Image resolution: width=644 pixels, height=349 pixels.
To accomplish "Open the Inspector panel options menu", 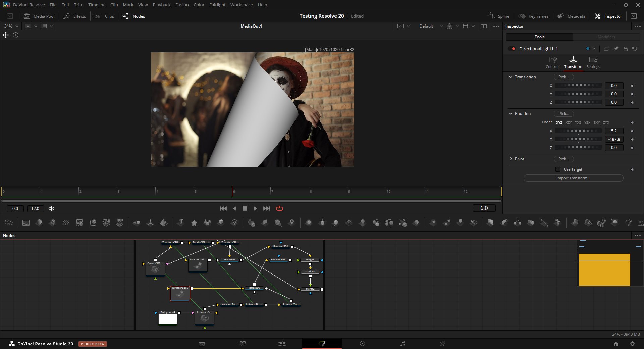I will tap(637, 26).
